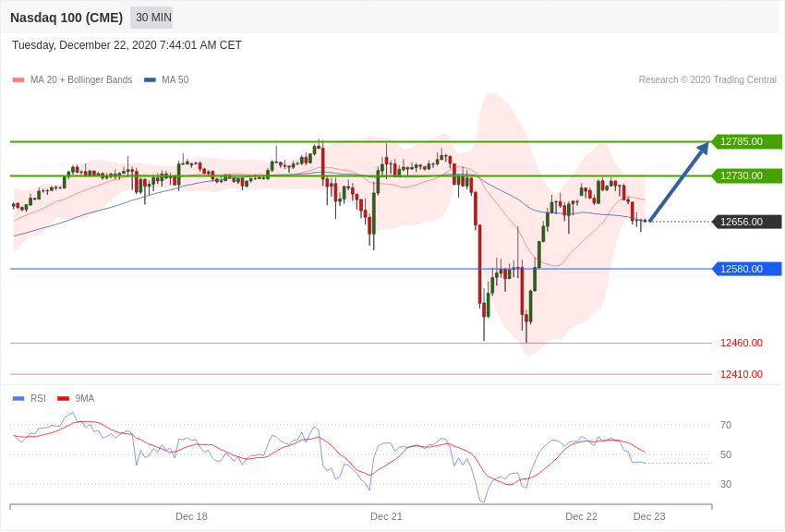Click the 12730.00 green price tag

[x=746, y=175]
